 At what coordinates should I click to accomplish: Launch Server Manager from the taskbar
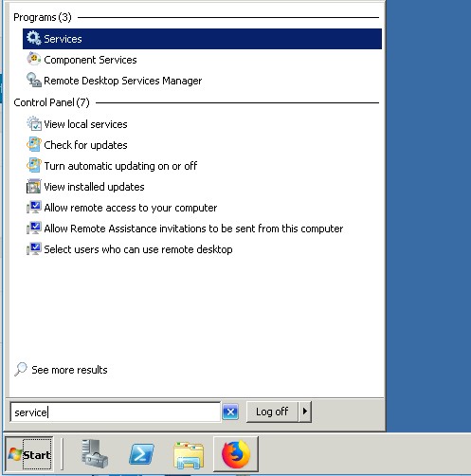click(95, 454)
